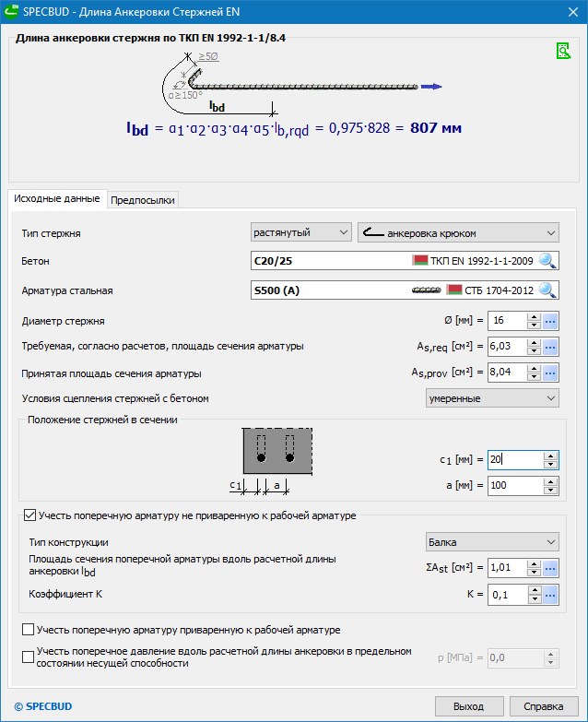Open concrete class search magnifier icon

click(x=548, y=261)
